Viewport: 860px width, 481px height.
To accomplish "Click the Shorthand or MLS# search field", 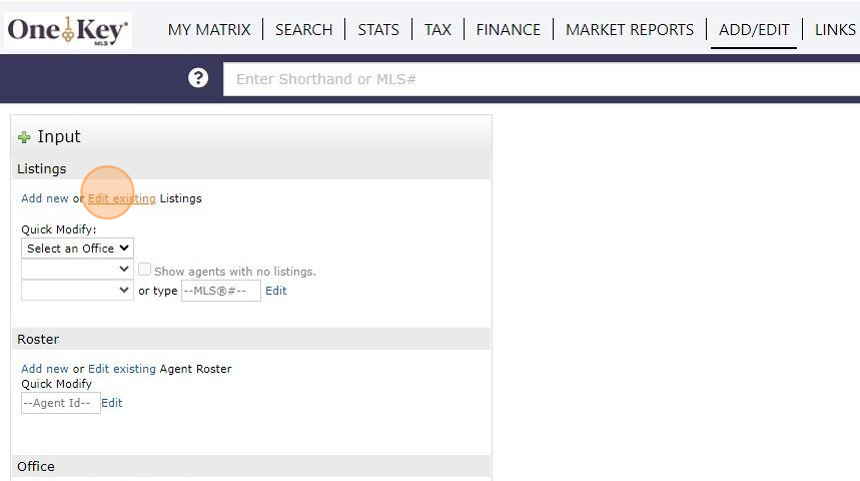I will coord(541,79).
